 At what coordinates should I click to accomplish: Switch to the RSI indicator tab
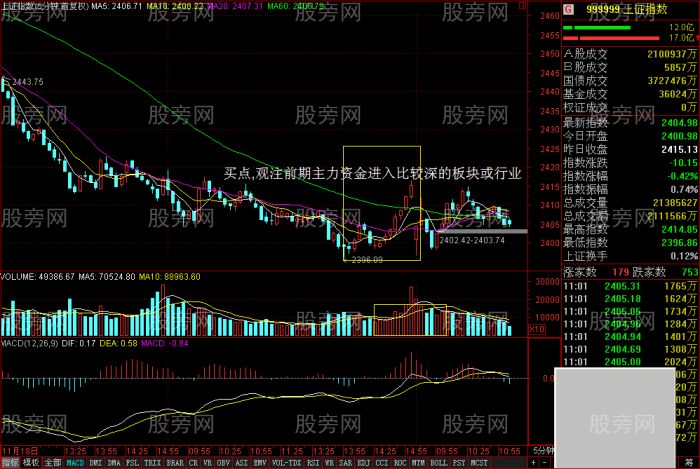click(x=313, y=463)
